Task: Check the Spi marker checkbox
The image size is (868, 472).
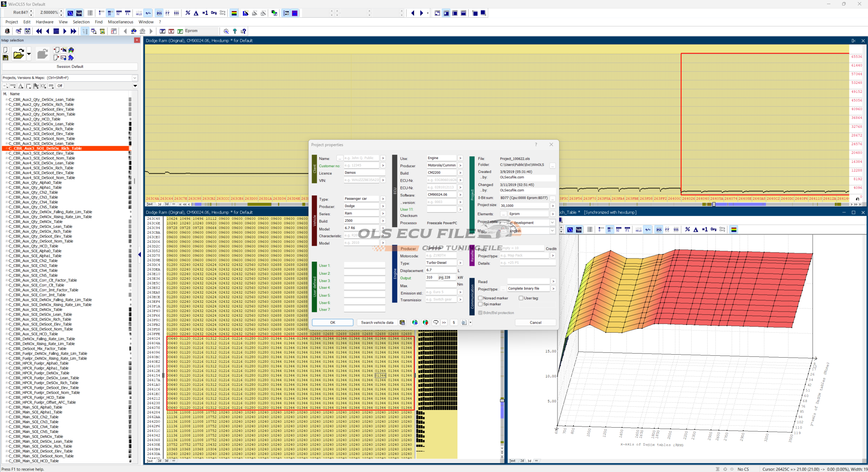Action: [480, 304]
